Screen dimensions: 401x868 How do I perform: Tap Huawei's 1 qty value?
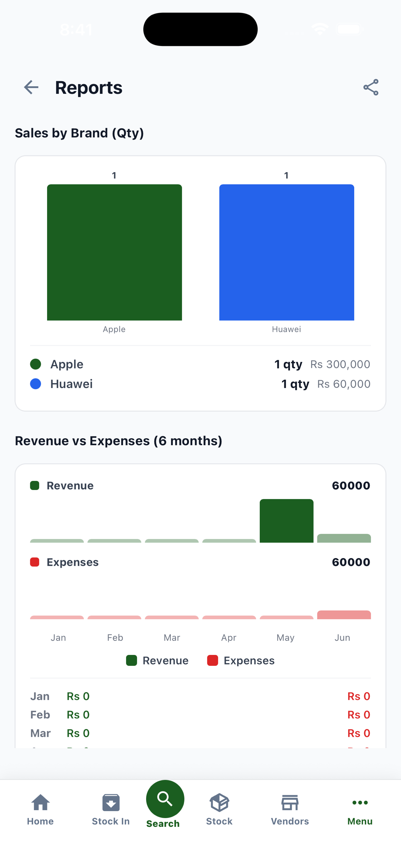click(x=295, y=383)
